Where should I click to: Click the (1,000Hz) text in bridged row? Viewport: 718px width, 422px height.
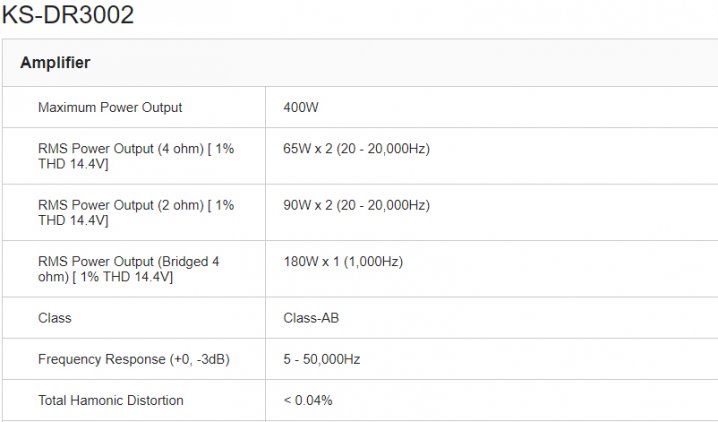point(371,262)
